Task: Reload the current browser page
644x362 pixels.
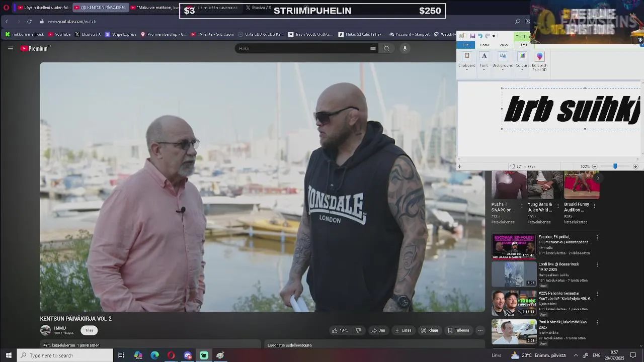Action: [29, 21]
